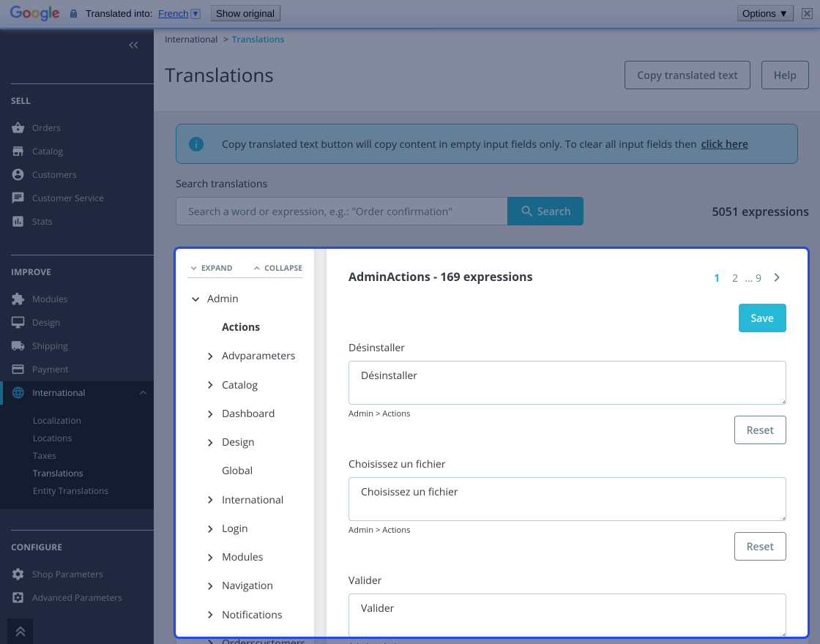
Task: Open Taxes submenu item
Action: click(44, 456)
